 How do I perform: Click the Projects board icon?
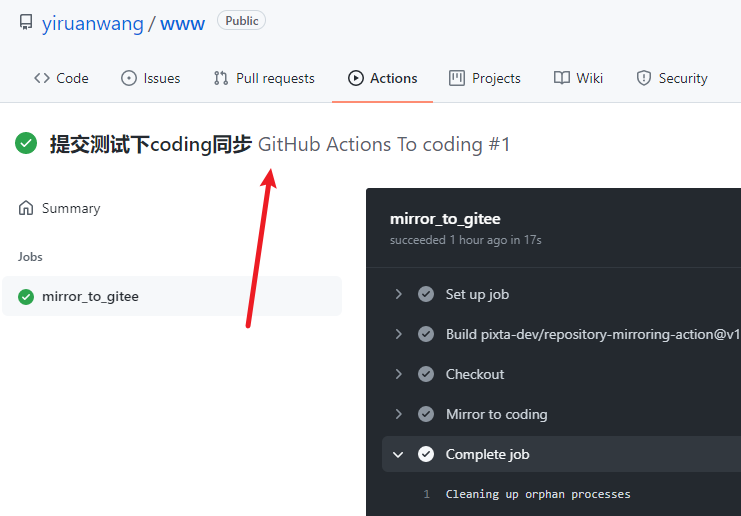tap(457, 78)
